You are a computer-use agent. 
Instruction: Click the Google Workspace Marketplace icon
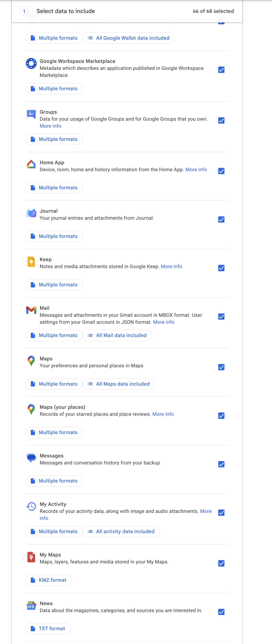click(31, 63)
